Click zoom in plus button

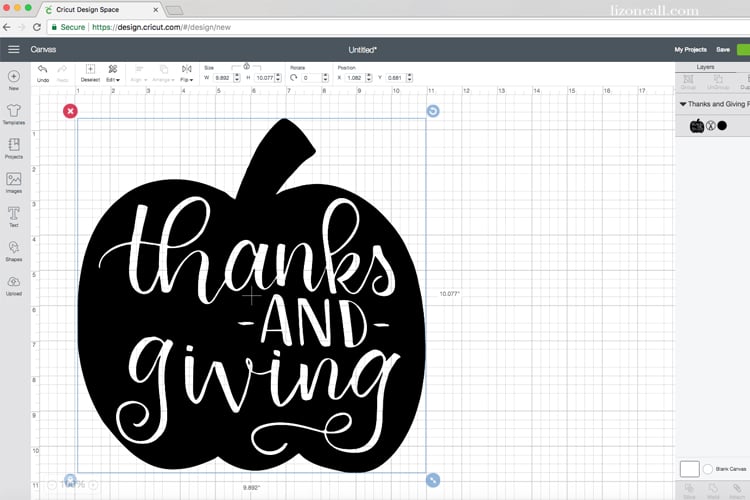coord(93,485)
